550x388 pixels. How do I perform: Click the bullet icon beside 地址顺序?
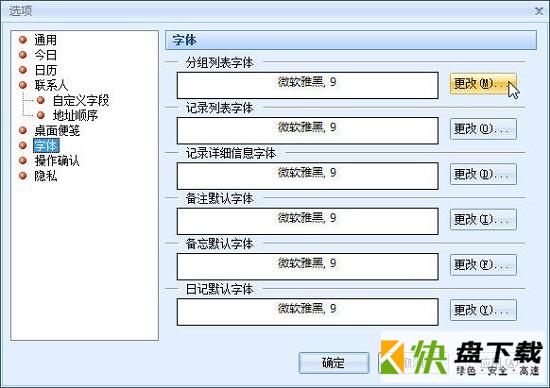click(41, 115)
